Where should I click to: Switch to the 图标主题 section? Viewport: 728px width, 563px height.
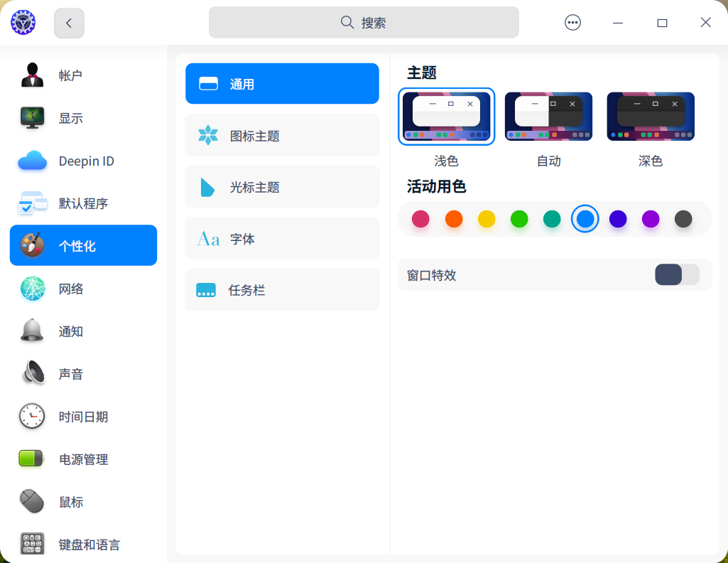tap(281, 135)
